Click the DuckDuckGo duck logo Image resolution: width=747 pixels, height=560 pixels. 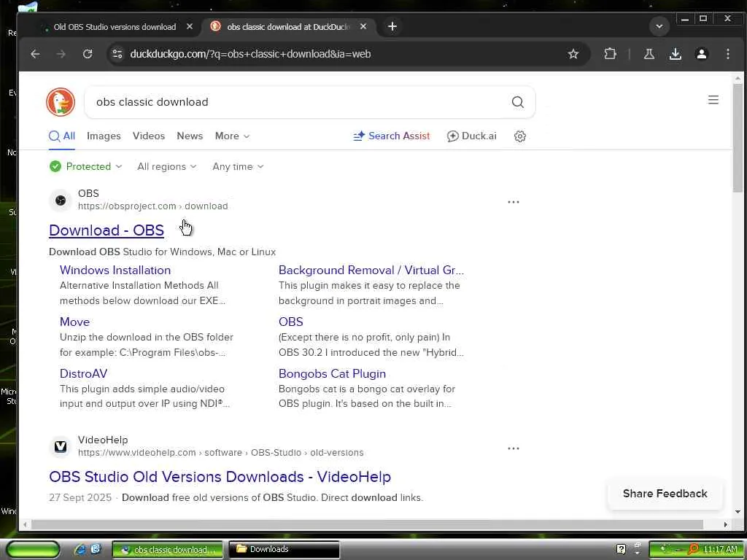tap(61, 102)
